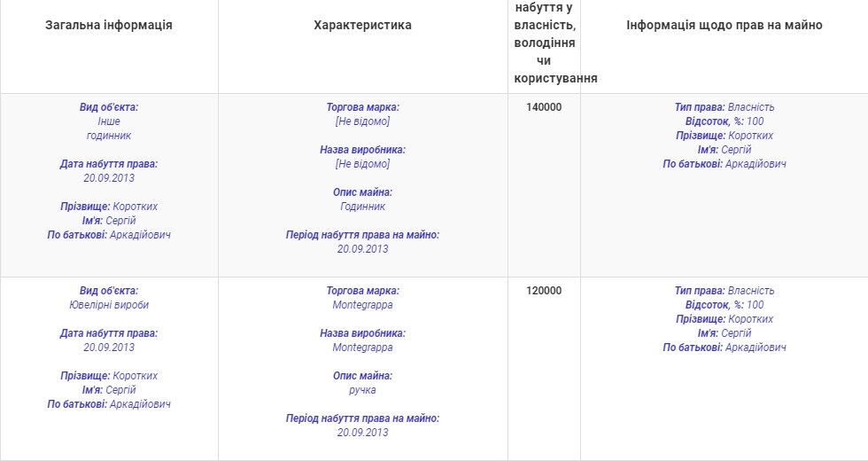Select the 120000 value cell
This screenshot has height=461, width=868.
tap(544, 291)
